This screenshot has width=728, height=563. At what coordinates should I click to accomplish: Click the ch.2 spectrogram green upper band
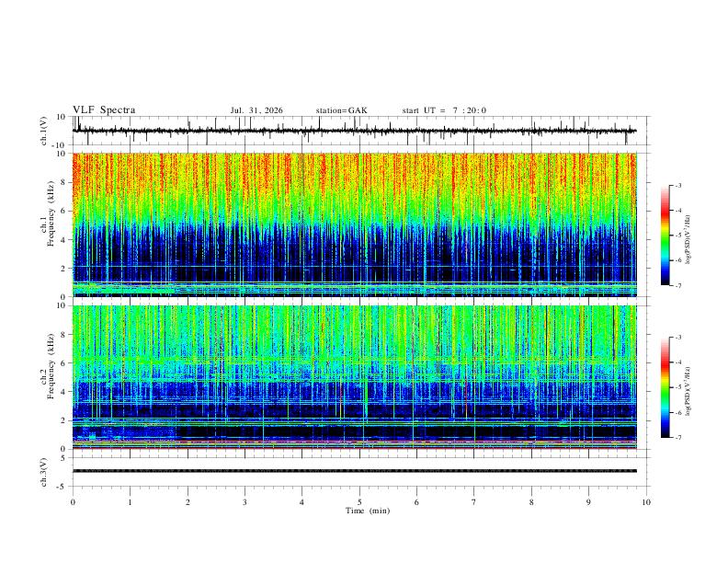click(x=354, y=330)
